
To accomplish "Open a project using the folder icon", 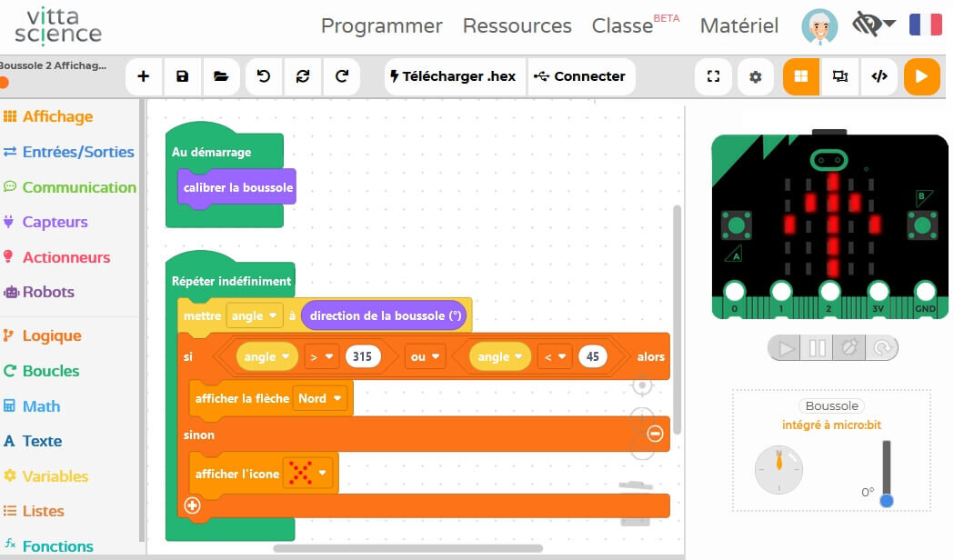I will 221,77.
